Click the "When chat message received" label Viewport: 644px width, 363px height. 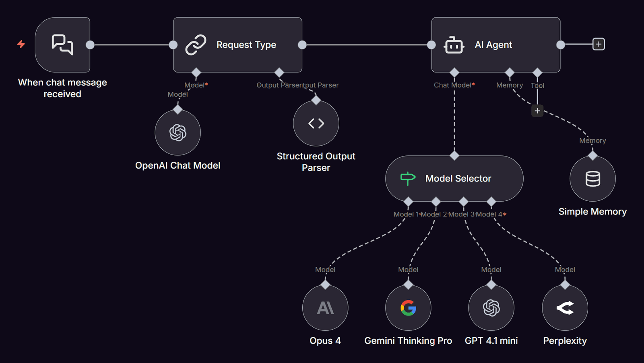pos(62,88)
